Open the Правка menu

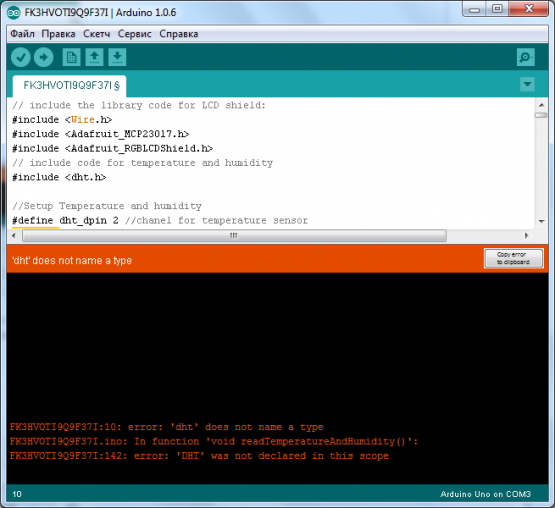[58, 34]
